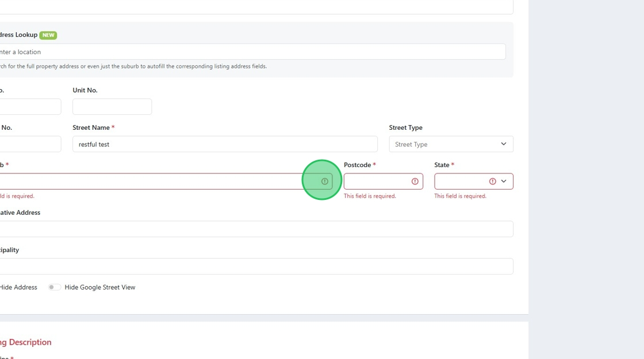This screenshot has width=644, height=359.
Task: Select the Municipality input field
Action: tap(253, 267)
